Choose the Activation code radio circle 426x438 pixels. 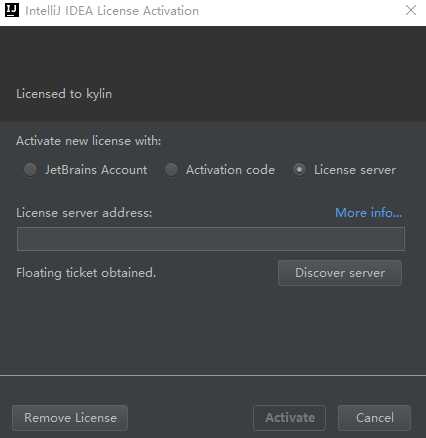click(x=171, y=169)
